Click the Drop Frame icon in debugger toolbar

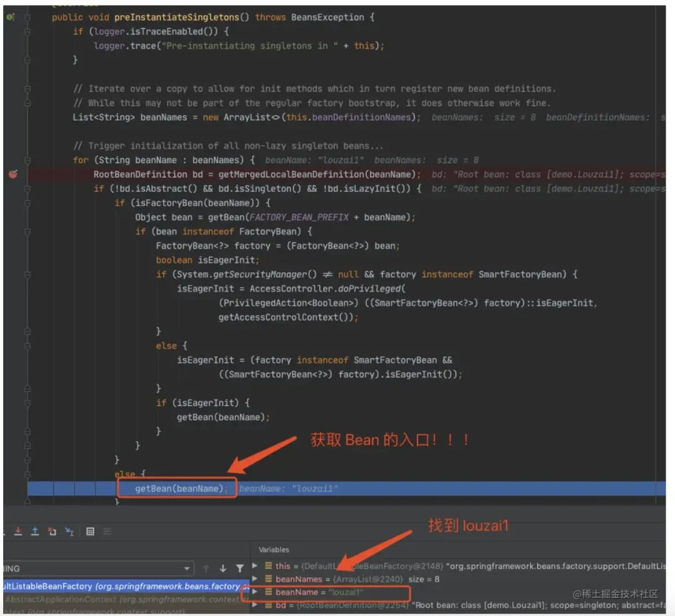click(52, 532)
